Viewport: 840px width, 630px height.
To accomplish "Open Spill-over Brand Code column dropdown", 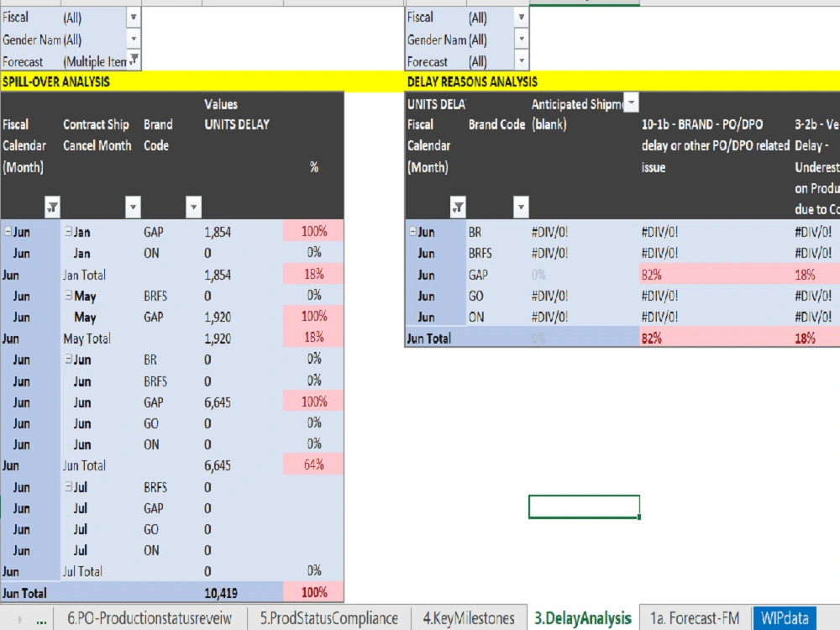I will click(x=193, y=207).
